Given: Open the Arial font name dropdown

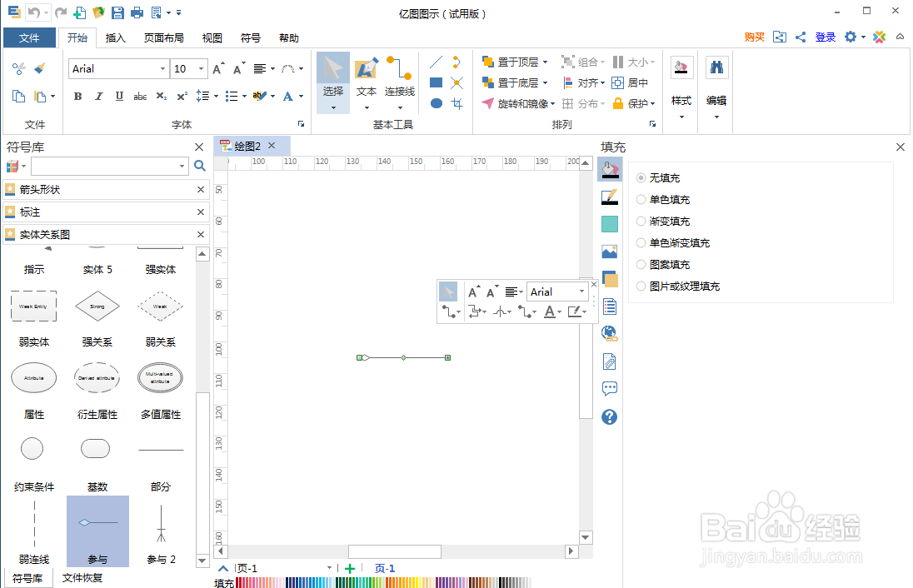Looking at the screenshot, I should pyautogui.click(x=162, y=68).
